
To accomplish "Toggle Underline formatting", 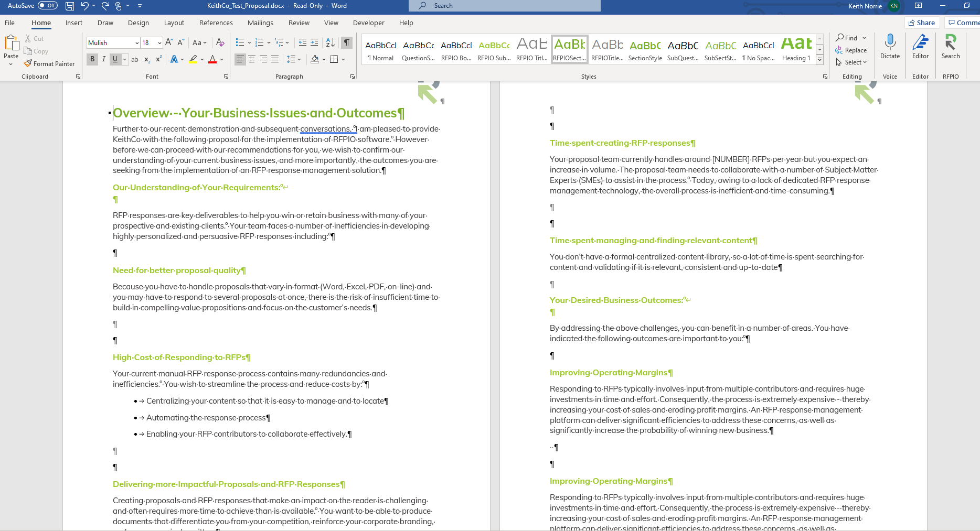I will 115,59.
